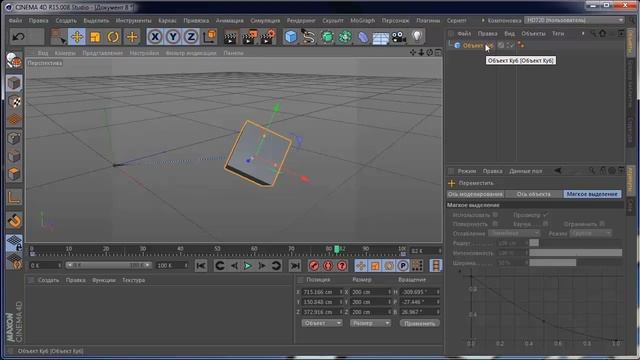
Task: Open the Объект coordinate mode dropdown
Action: pos(322,323)
